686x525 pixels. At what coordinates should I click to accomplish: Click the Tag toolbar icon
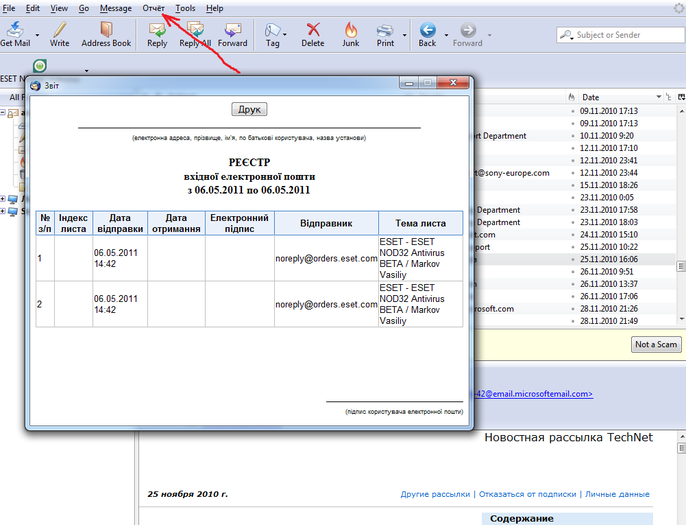[x=272, y=30]
